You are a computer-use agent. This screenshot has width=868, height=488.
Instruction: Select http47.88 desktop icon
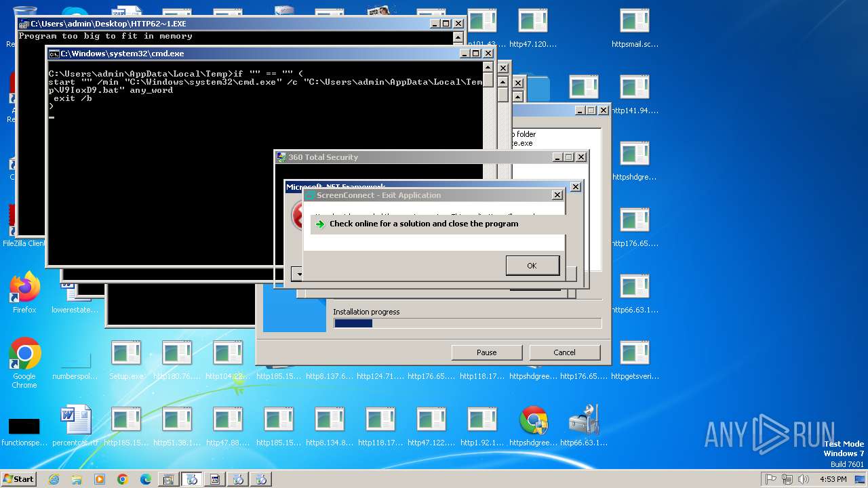click(x=228, y=427)
